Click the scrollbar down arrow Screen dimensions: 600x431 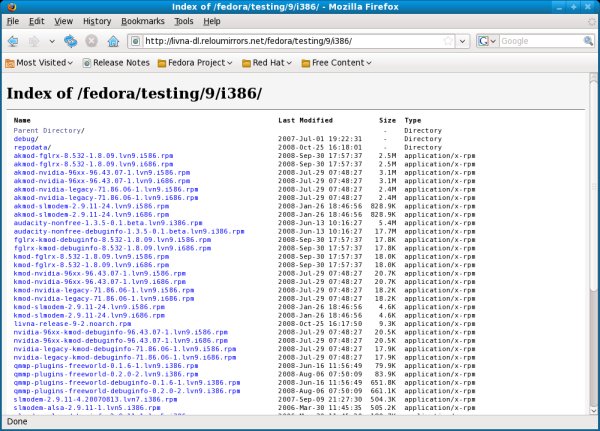pos(593,411)
